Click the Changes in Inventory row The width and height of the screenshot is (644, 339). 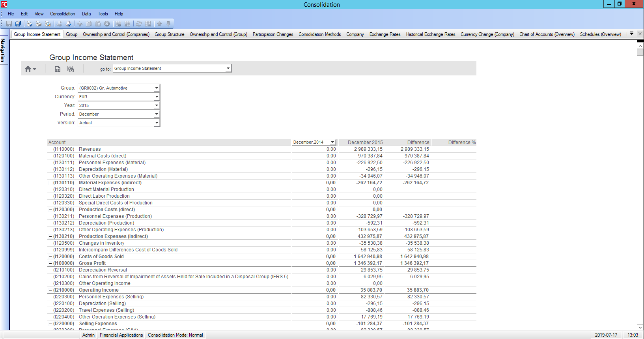click(x=262, y=243)
